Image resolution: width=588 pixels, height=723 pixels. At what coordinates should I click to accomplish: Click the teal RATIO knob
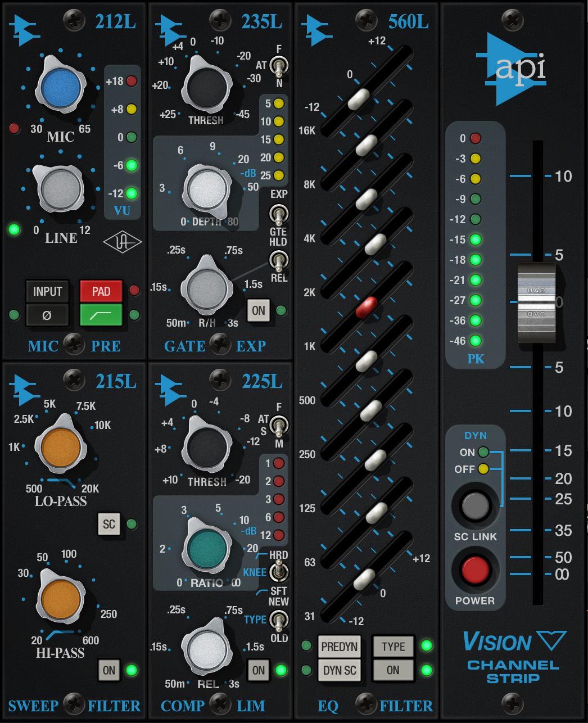click(x=207, y=549)
